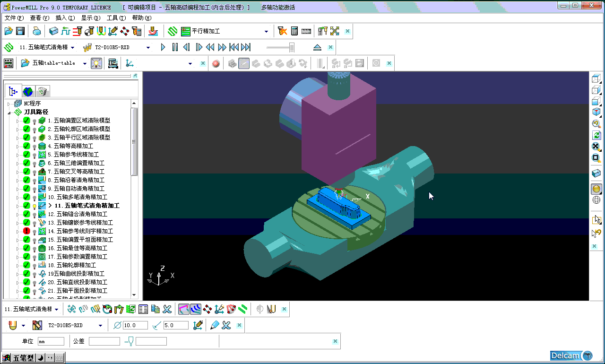Step the simulation back one move
This screenshot has height=364, width=605.
tap(187, 47)
